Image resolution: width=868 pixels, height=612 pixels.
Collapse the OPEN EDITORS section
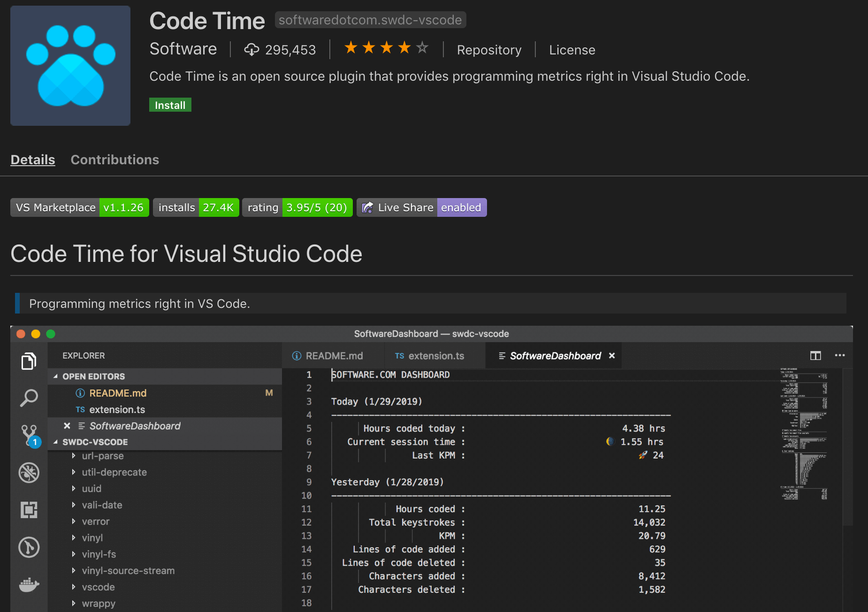click(55, 376)
